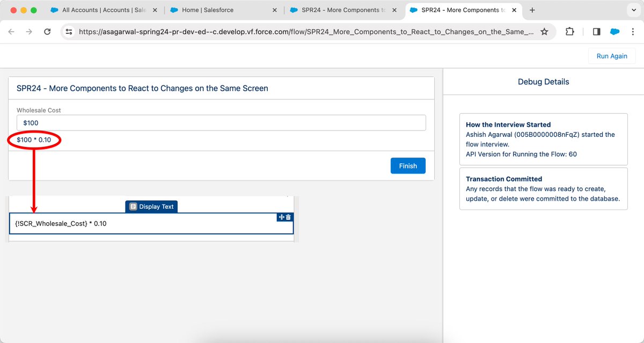Click API Version for Running the Flow text
644x343 pixels.
tap(521, 154)
